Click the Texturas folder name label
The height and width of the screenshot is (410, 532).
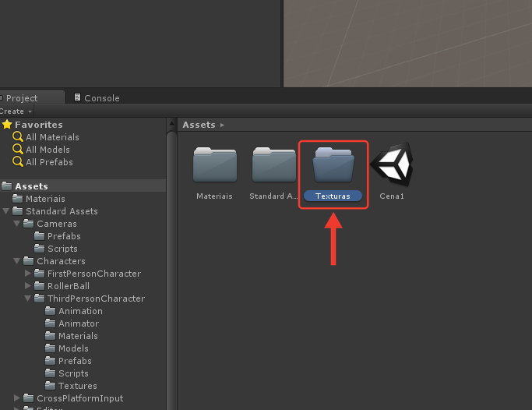(333, 196)
